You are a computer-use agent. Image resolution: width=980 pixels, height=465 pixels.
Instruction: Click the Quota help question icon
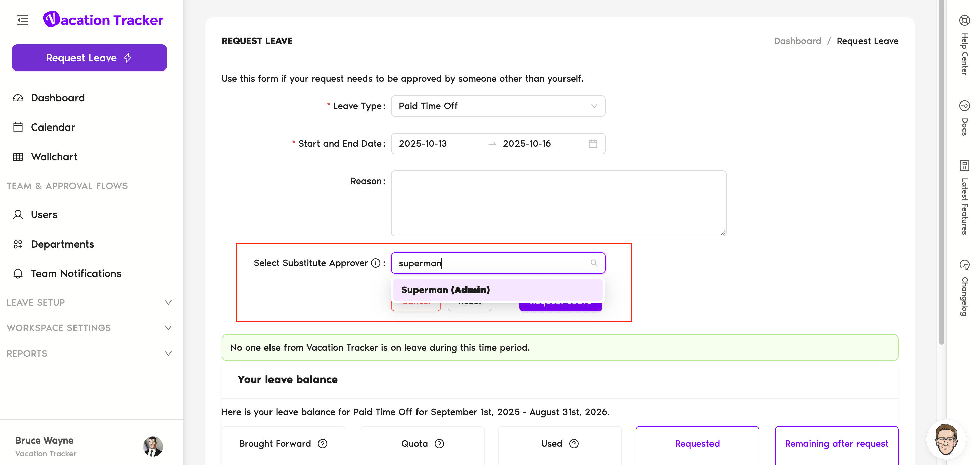pos(439,444)
